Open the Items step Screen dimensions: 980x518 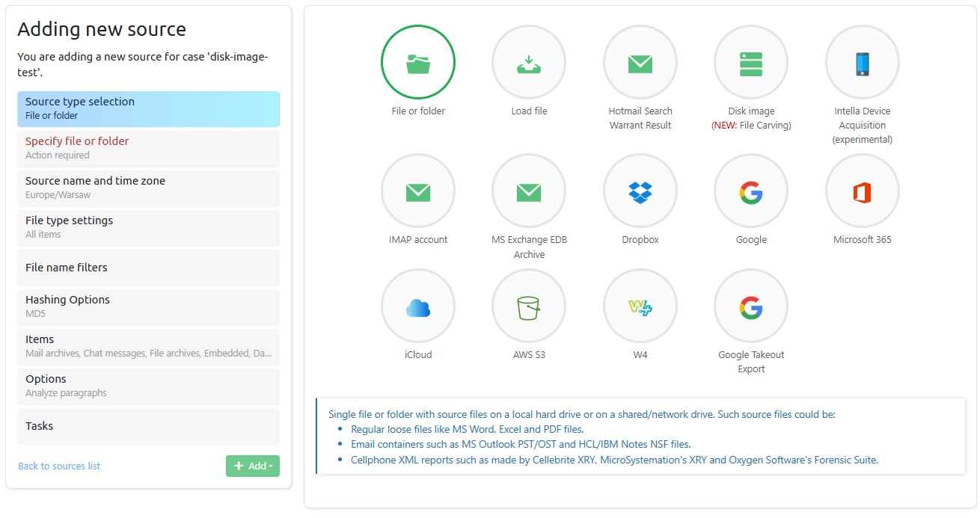click(x=148, y=347)
